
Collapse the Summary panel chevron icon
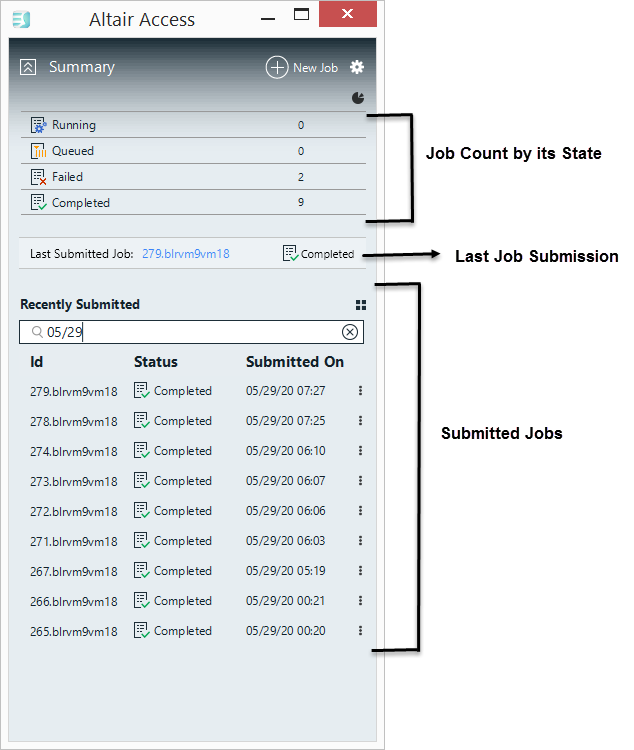(28, 67)
